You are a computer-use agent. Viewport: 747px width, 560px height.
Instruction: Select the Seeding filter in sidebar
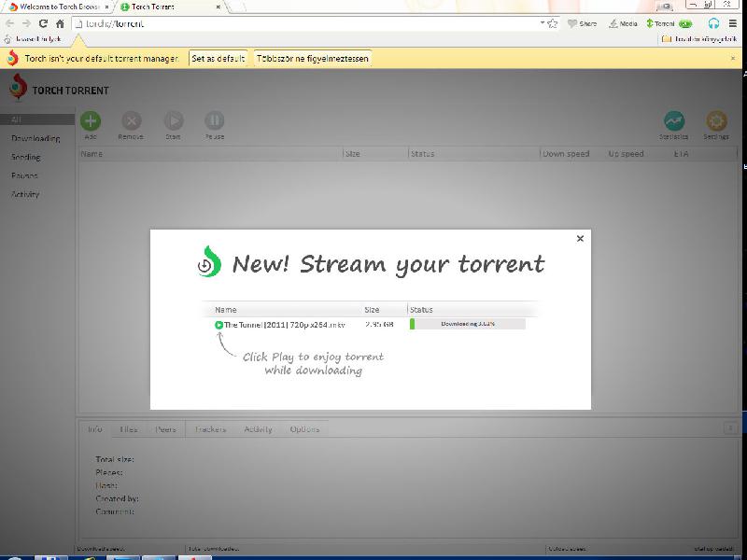coord(26,157)
